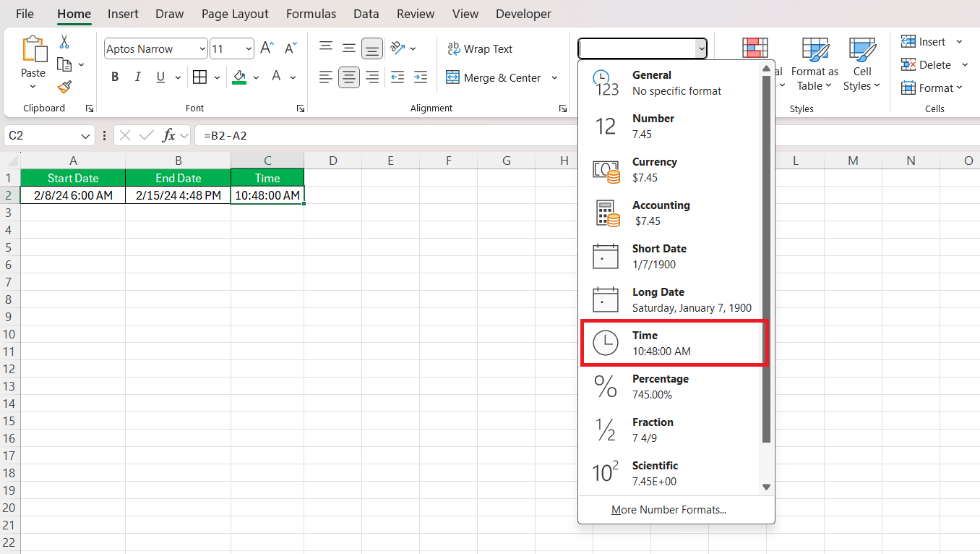Switch to the Developer tab
The height and width of the screenshot is (554, 980).
point(523,14)
